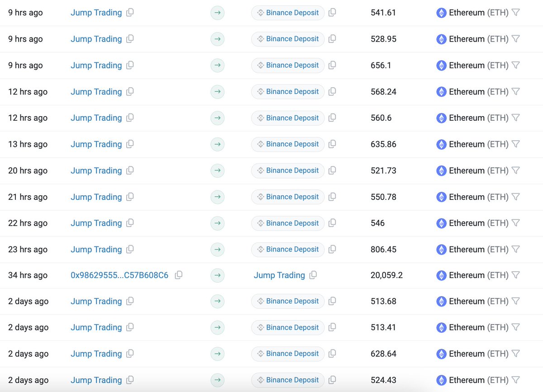Copy Binance Deposit address in 513.68 row
543x392 pixels.
[332, 301]
